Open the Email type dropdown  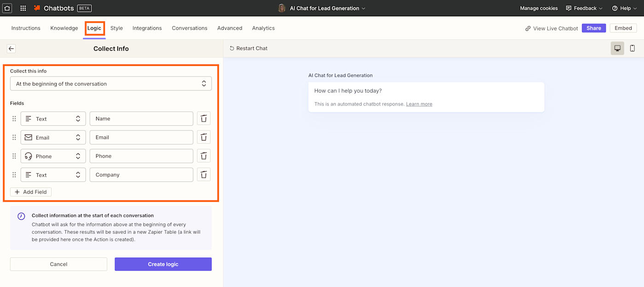(x=53, y=137)
